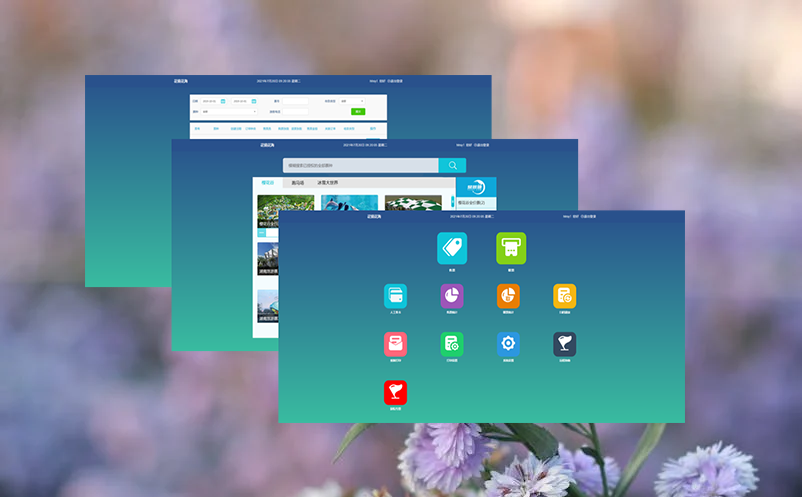Click the empty text field in the filter's first row
Screen dimensions: 802x497
[x=295, y=101]
